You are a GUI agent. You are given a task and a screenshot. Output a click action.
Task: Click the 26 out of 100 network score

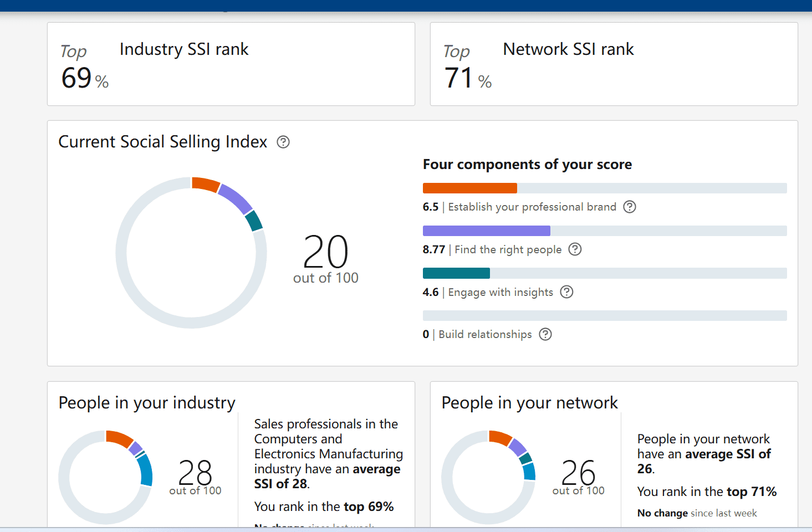578,477
